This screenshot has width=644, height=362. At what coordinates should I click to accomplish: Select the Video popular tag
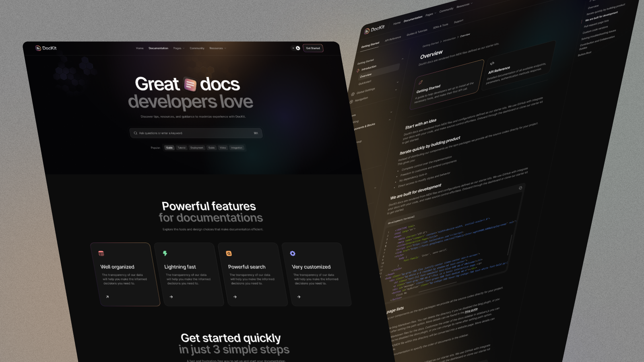click(223, 148)
